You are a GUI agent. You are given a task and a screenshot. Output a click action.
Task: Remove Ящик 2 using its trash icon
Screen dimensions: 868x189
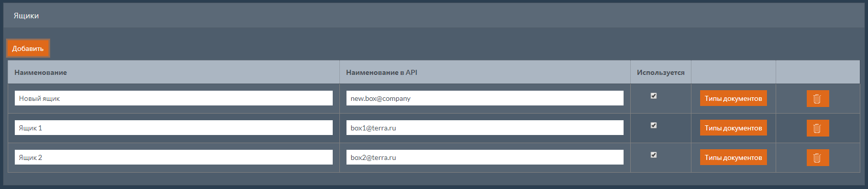817,157
